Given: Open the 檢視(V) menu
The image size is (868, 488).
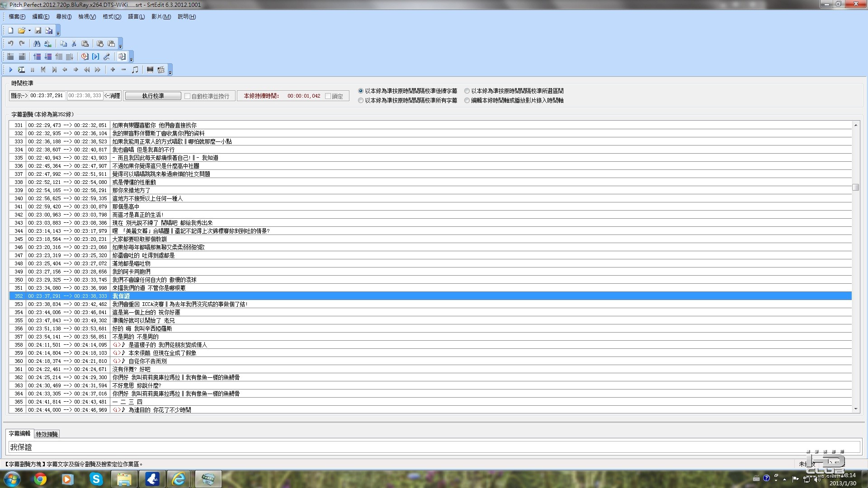Looking at the screenshot, I should pyautogui.click(x=87, y=17).
